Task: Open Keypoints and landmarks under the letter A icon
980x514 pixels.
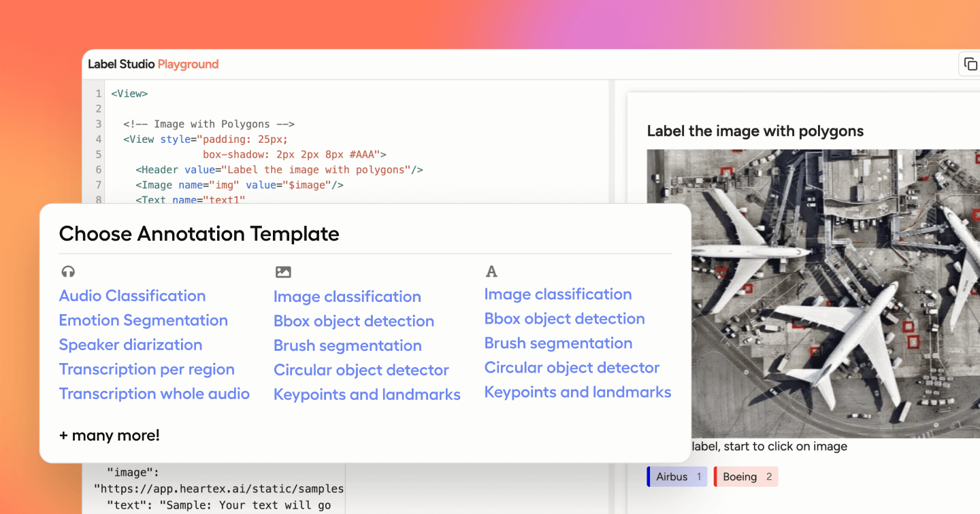Action: (x=578, y=392)
